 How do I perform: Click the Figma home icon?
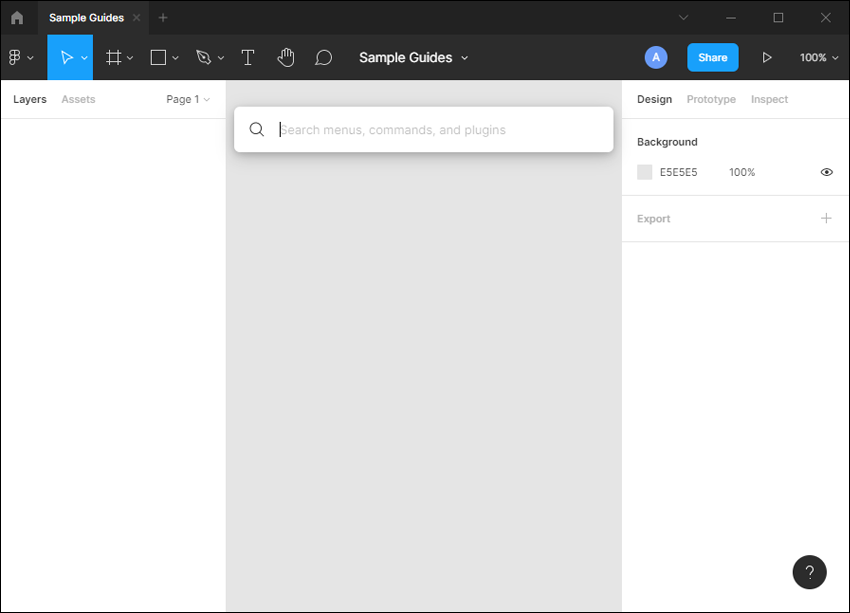click(x=17, y=17)
